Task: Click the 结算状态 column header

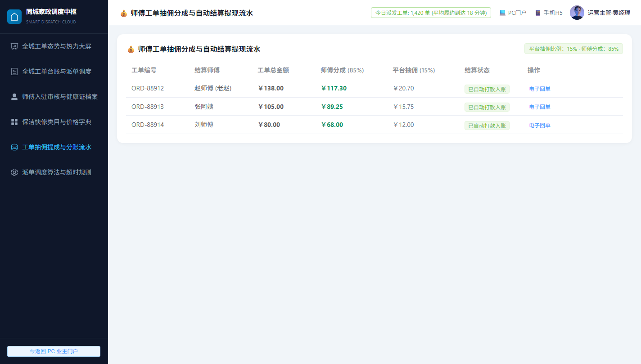Action: point(477,70)
